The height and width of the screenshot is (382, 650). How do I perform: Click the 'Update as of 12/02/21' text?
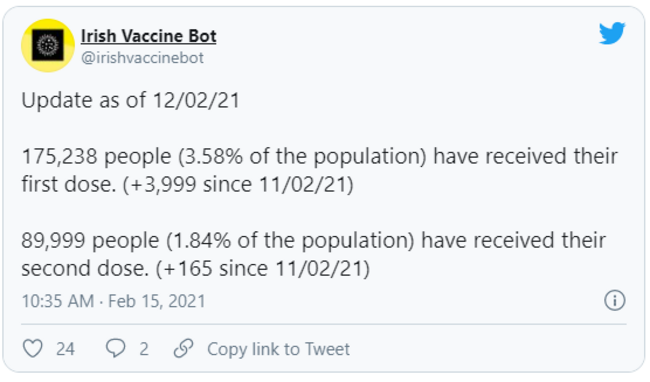131,100
